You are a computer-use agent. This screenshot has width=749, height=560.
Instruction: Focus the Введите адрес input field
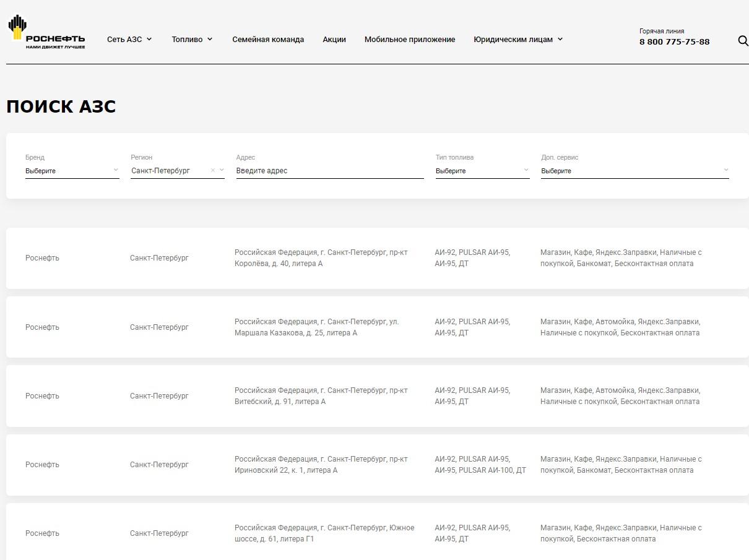[330, 171]
